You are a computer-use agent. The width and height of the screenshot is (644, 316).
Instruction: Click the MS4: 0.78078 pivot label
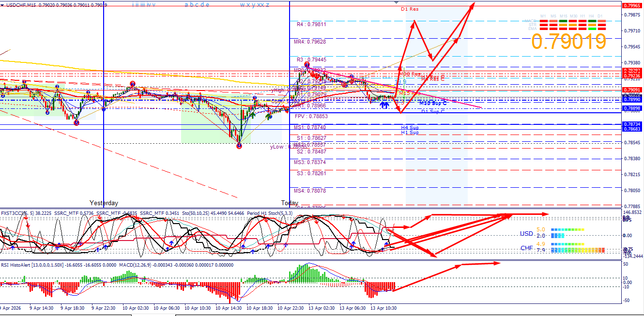(310, 191)
